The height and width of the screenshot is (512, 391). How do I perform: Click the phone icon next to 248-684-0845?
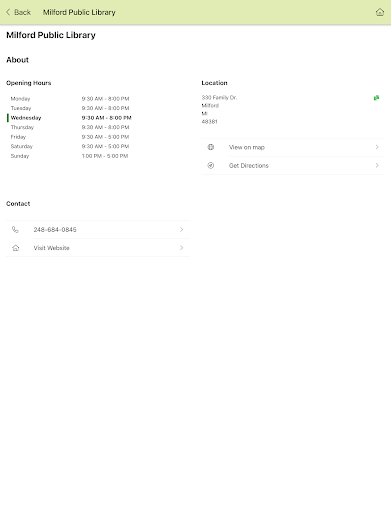15,229
